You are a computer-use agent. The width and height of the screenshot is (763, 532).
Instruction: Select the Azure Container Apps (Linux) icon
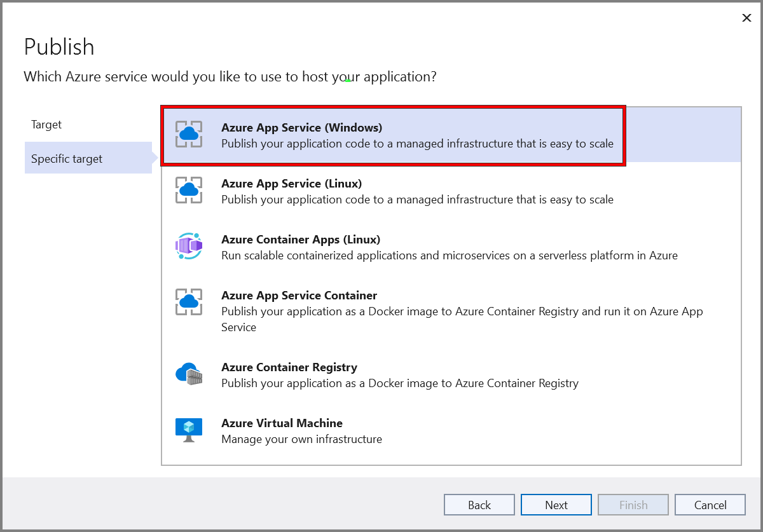pos(188,245)
